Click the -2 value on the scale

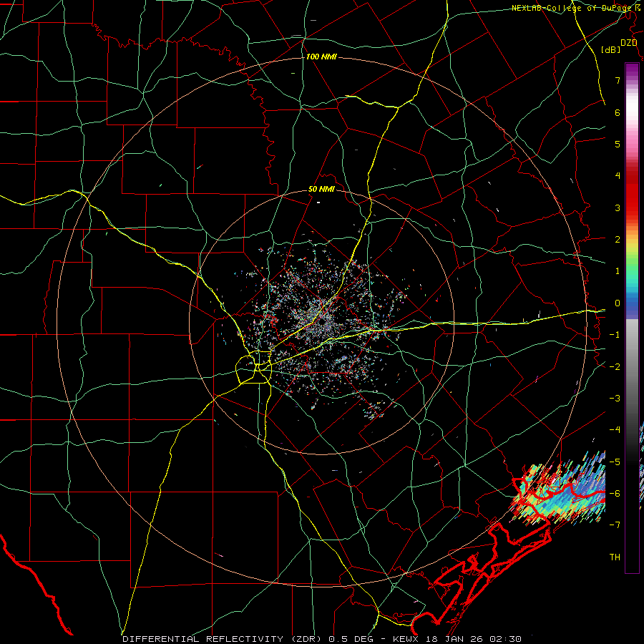coord(615,367)
